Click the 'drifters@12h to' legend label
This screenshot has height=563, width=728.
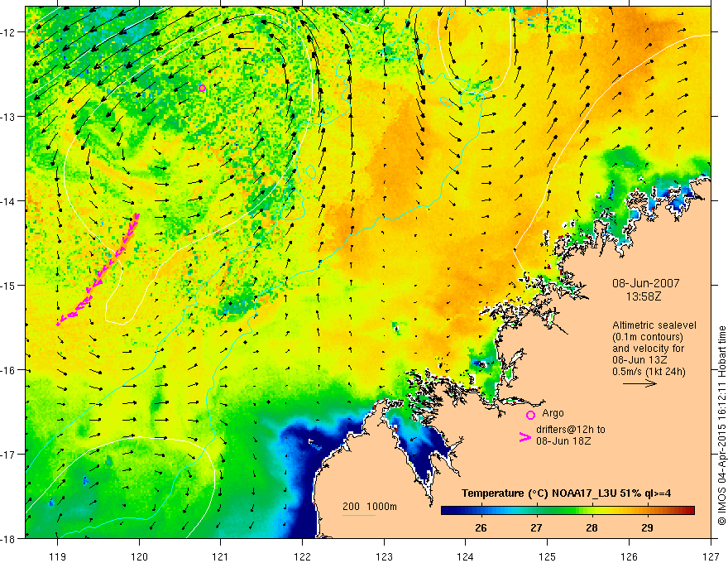571,430
